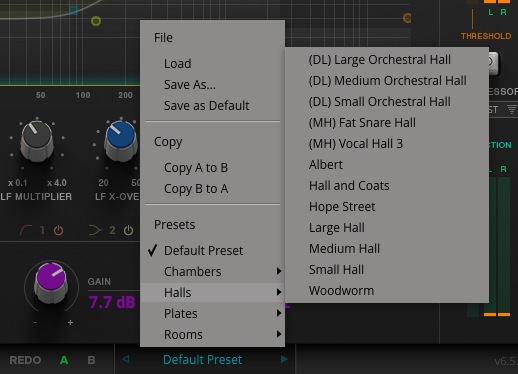Image resolution: width=518 pixels, height=374 pixels.
Task: Open the filter icon beside the compressor
Action: [x=512, y=109]
